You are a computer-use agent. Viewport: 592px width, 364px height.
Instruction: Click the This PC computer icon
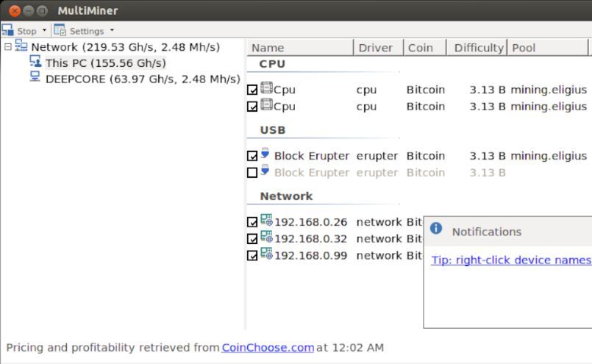point(35,62)
